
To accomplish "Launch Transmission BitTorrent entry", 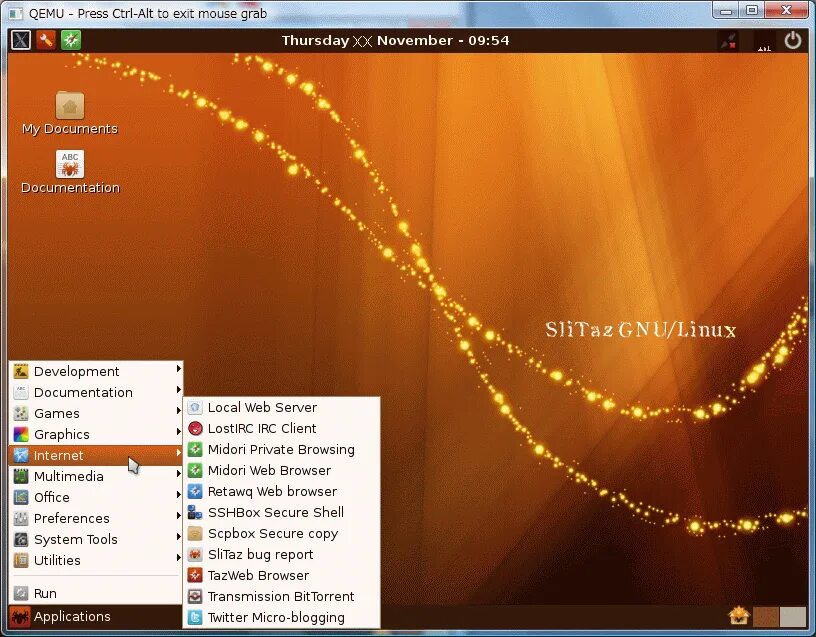I will coord(282,596).
